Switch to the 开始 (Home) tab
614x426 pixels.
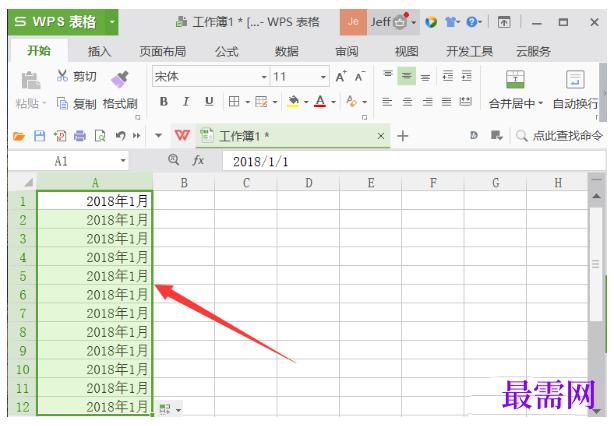click(x=39, y=51)
